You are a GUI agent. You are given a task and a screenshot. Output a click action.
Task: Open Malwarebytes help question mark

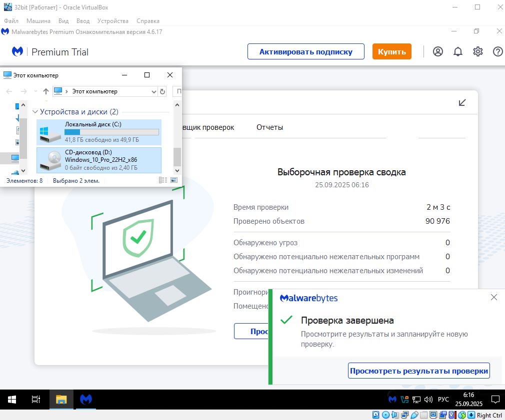click(x=497, y=51)
